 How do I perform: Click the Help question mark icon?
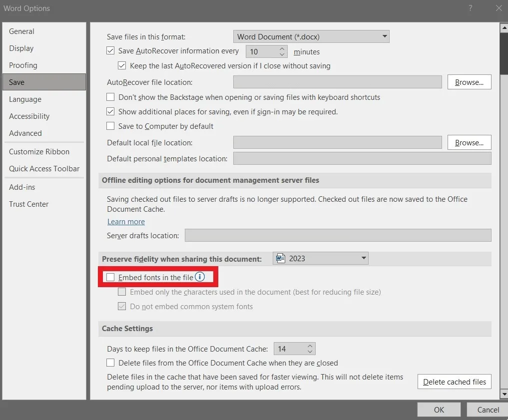(x=471, y=8)
